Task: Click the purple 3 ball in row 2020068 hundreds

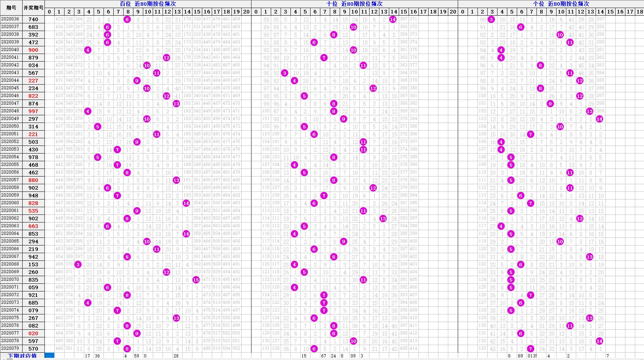Action: [x=78, y=264]
